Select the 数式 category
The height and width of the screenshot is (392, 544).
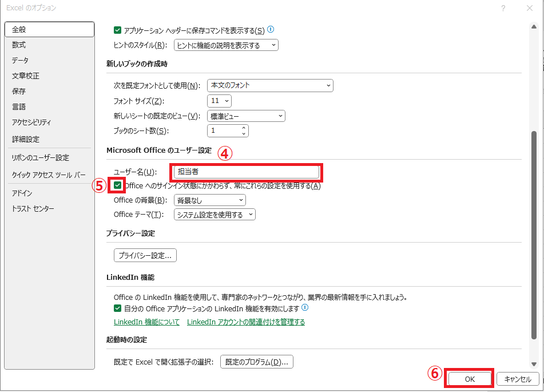[49, 45]
